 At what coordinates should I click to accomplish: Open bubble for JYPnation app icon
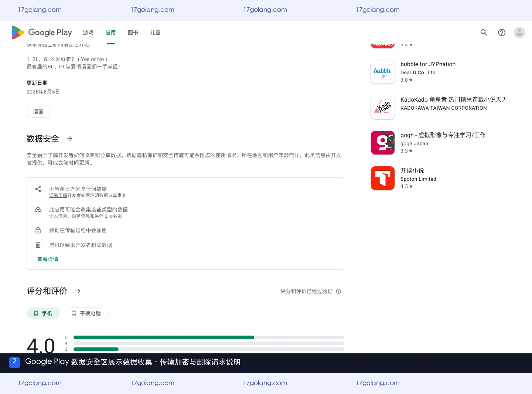(383, 72)
